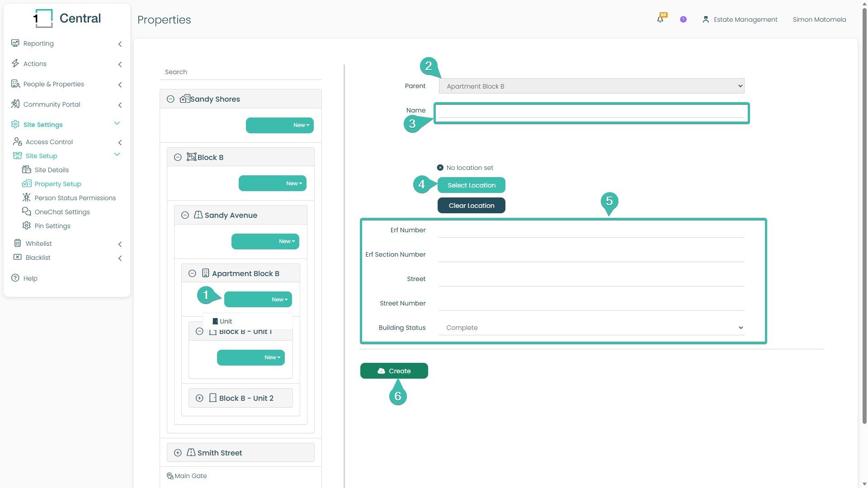Open the New dropdown under Sandy Shores
The height and width of the screenshot is (488, 868).
(280, 125)
